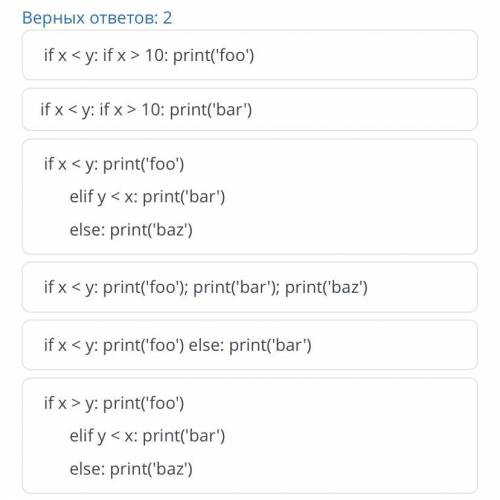500x500 pixels.
Task: Select the nested-if answer printing 'bar'
Action: [x=250, y=110]
